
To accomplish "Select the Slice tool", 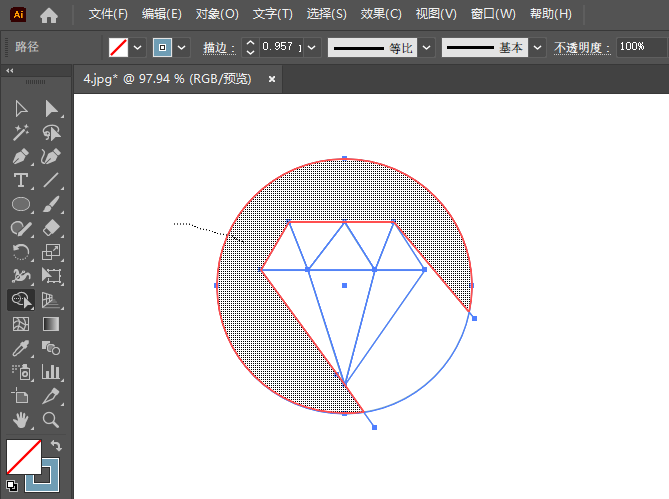I will [51, 396].
